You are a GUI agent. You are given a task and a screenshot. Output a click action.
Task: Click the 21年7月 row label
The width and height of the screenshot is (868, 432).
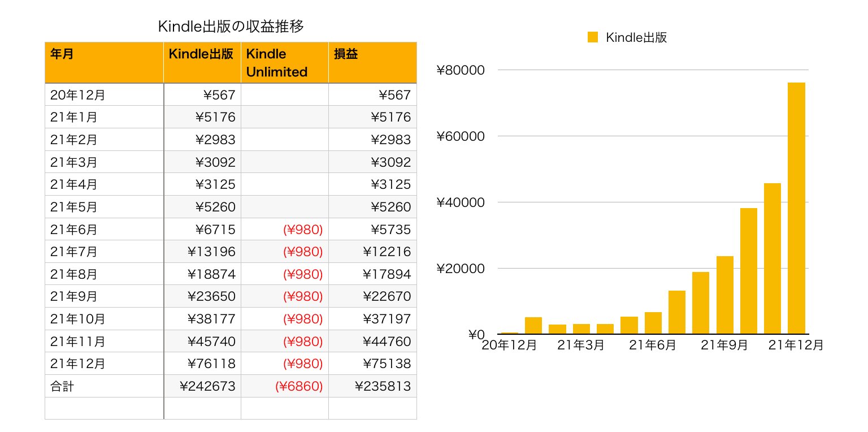pyautogui.click(x=73, y=252)
